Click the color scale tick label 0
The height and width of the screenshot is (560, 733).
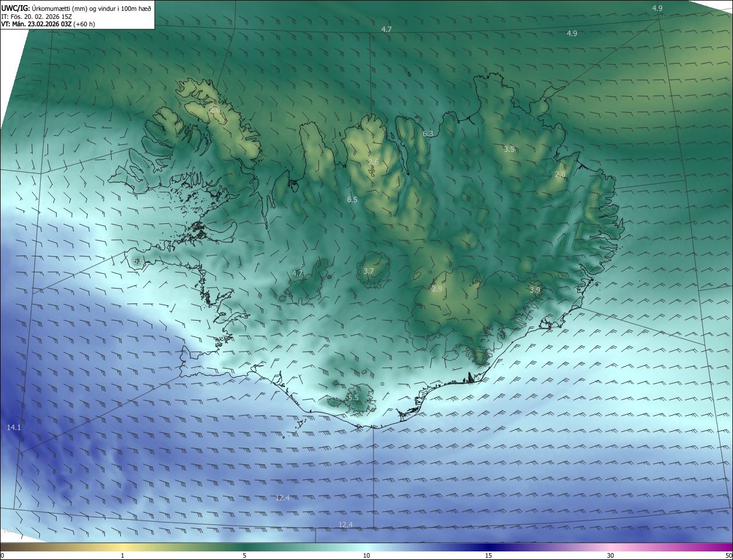pos(2,555)
